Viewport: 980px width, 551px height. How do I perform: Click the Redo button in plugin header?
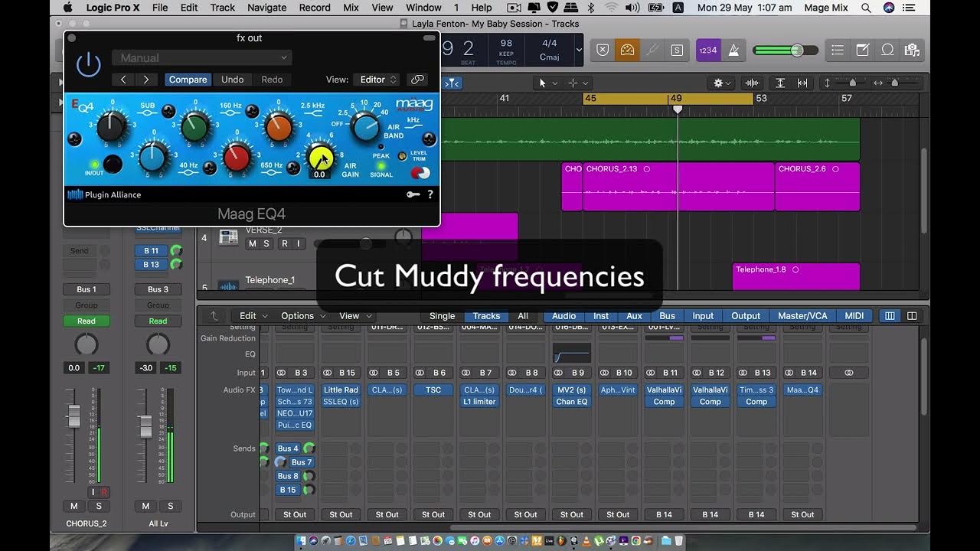[272, 80]
